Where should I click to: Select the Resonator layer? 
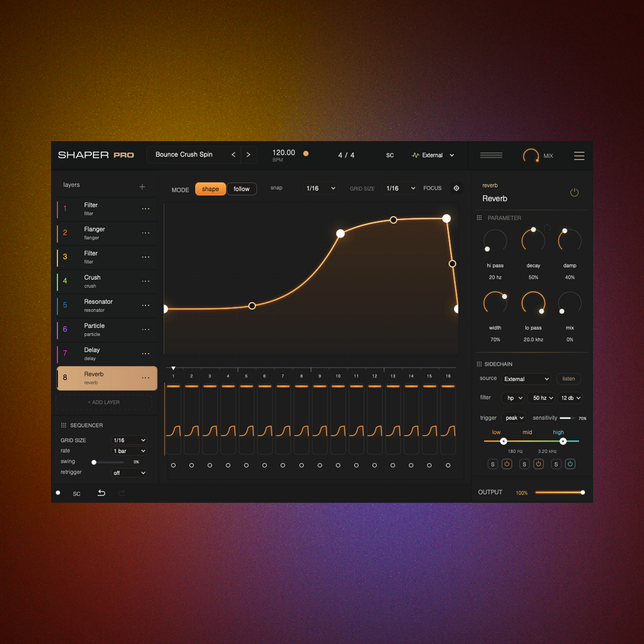pos(107,305)
